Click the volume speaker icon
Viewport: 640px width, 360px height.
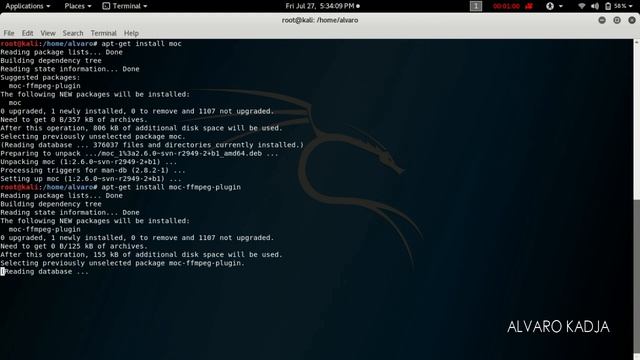595,6
